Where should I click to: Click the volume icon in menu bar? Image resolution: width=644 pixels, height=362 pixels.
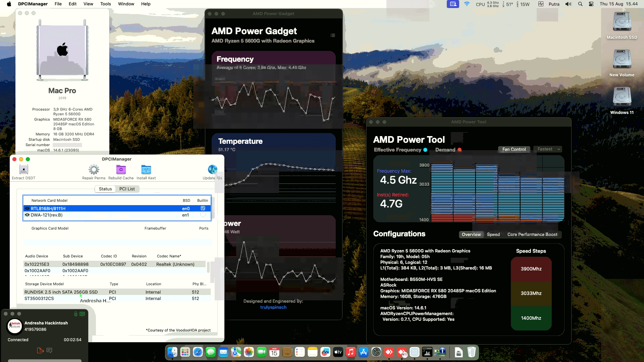point(568,4)
